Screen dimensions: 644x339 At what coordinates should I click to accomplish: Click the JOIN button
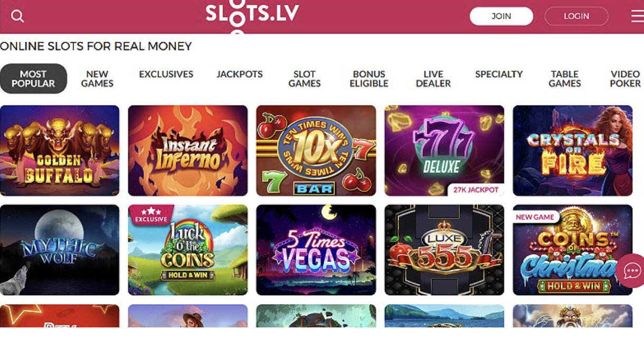point(501,16)
